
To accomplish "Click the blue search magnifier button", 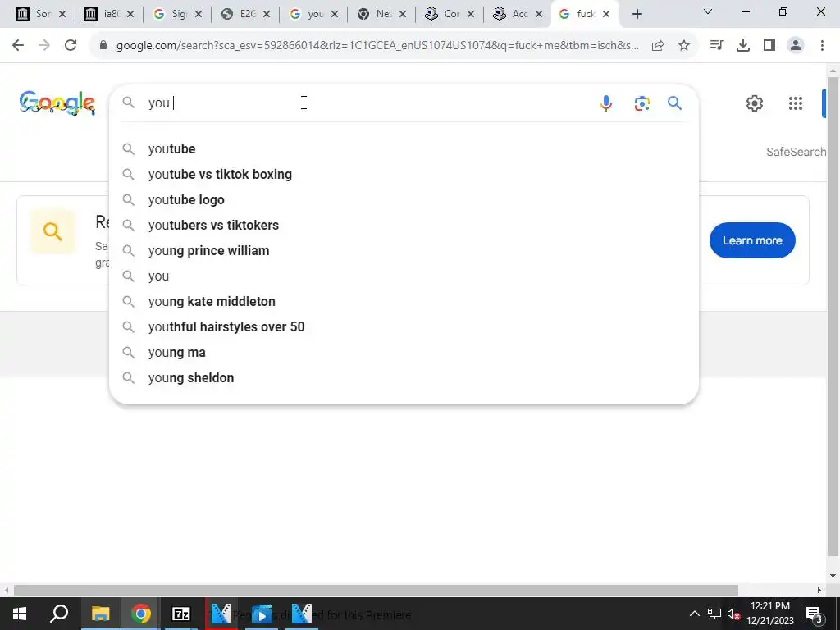I will [x=674, y=103].
